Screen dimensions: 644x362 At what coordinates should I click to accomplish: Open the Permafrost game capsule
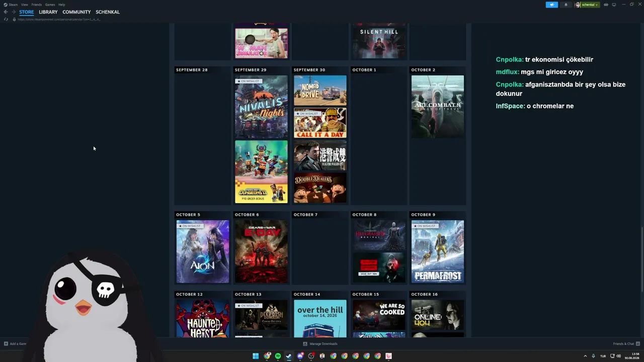(x=438, y=251)
